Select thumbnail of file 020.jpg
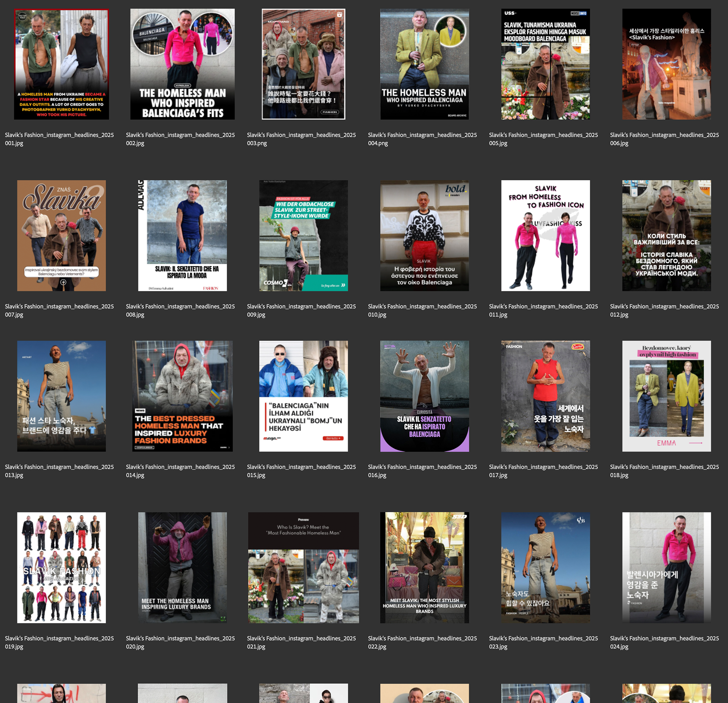The width and height of the screenshot is (728, 703). (x=182, y=568)
